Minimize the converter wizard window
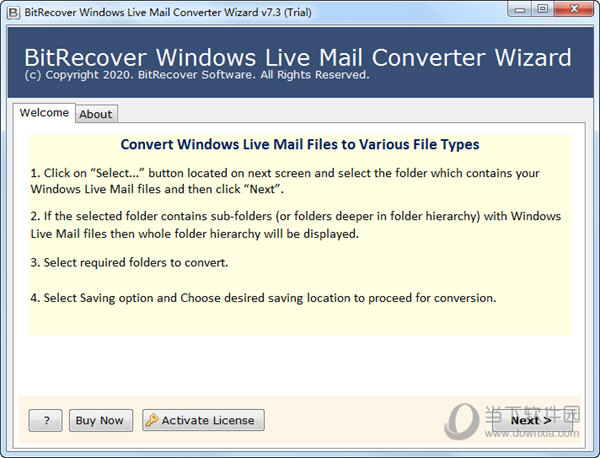This screenshot has width=600, height=458. click(520, 9)
